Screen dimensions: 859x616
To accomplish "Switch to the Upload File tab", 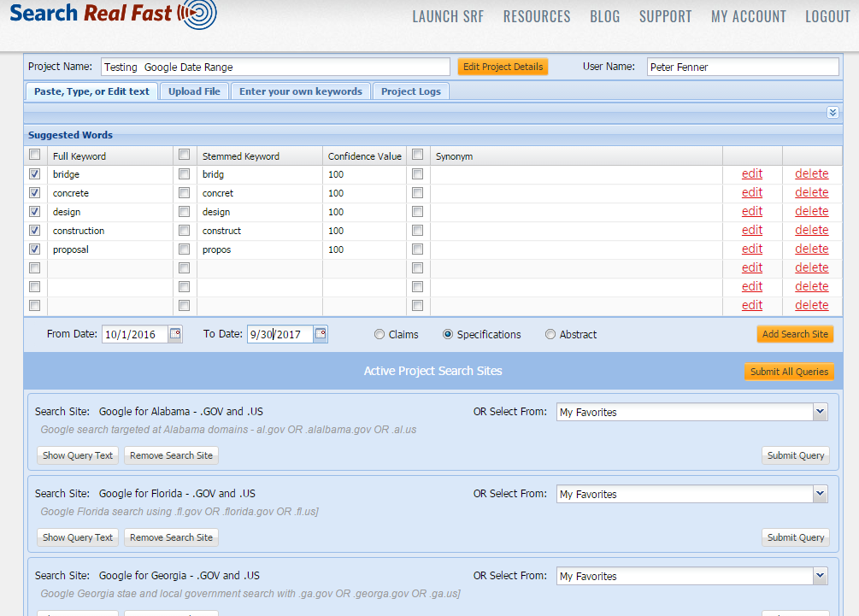I will [x=195, y=91].
